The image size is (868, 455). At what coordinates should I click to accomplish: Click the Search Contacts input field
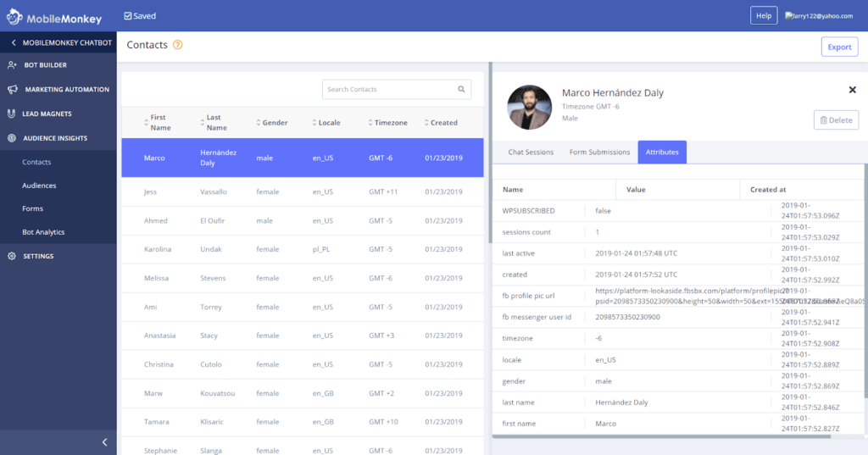click(388, 89)
